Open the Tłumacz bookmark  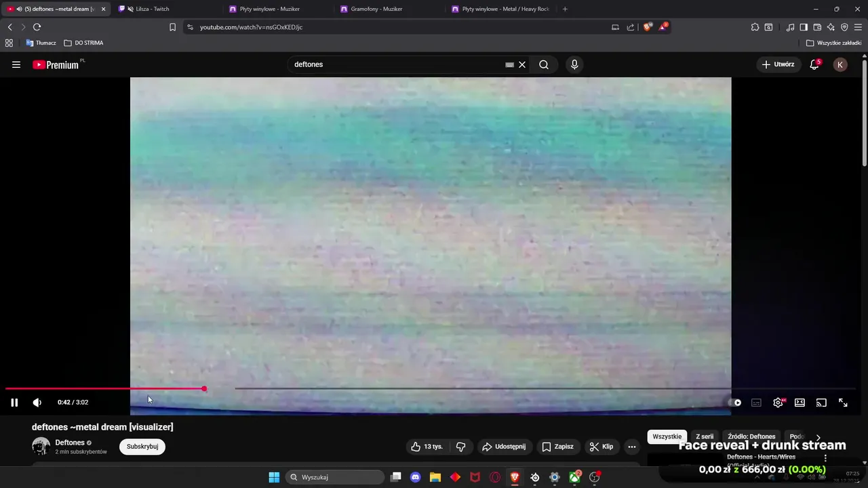(x=41, y=43)
